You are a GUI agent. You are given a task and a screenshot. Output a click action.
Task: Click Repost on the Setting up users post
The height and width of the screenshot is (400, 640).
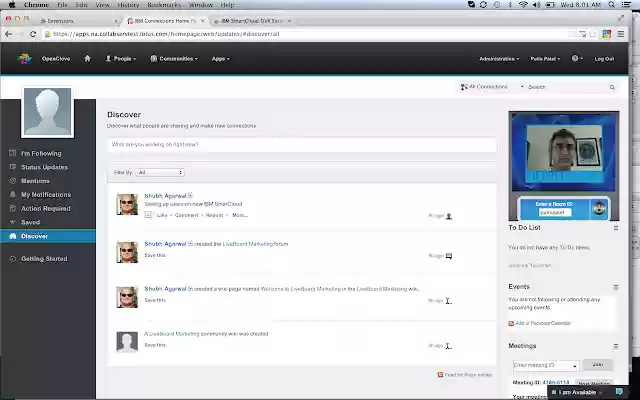214,215
